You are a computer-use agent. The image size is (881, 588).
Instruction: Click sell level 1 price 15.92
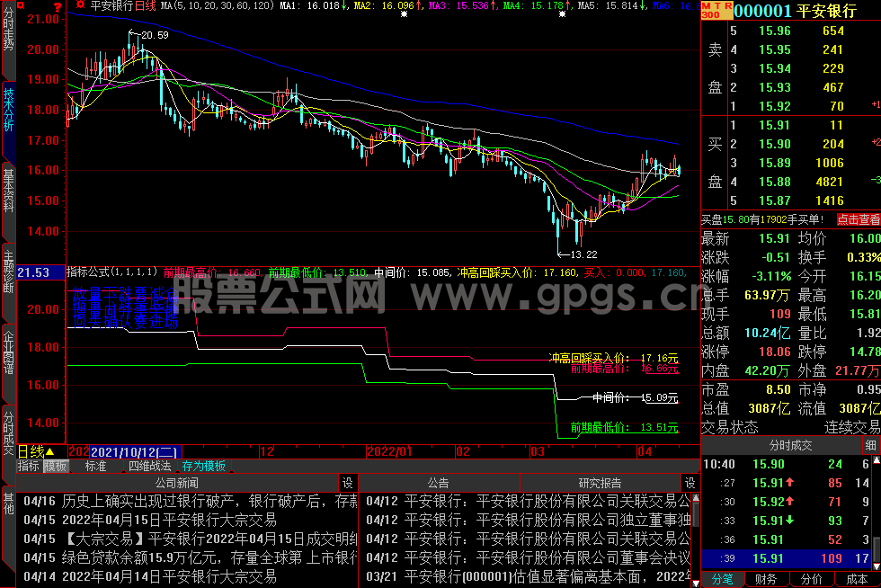[775, 106]
